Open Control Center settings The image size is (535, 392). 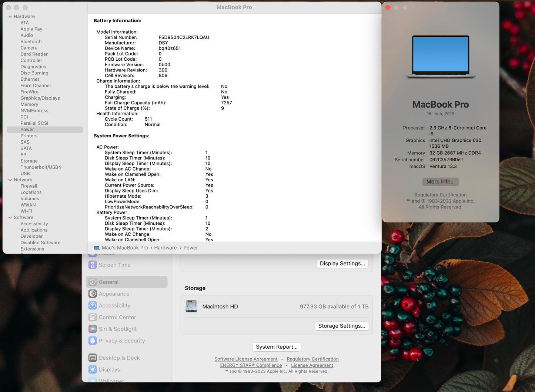pyautogui.click(x=93, y=317)
